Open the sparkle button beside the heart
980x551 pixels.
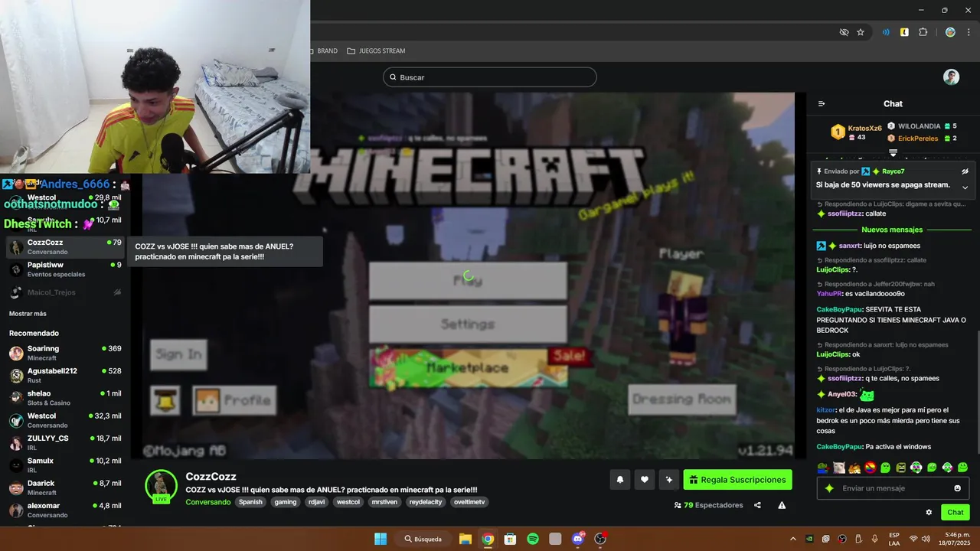(x=669, y=480)
